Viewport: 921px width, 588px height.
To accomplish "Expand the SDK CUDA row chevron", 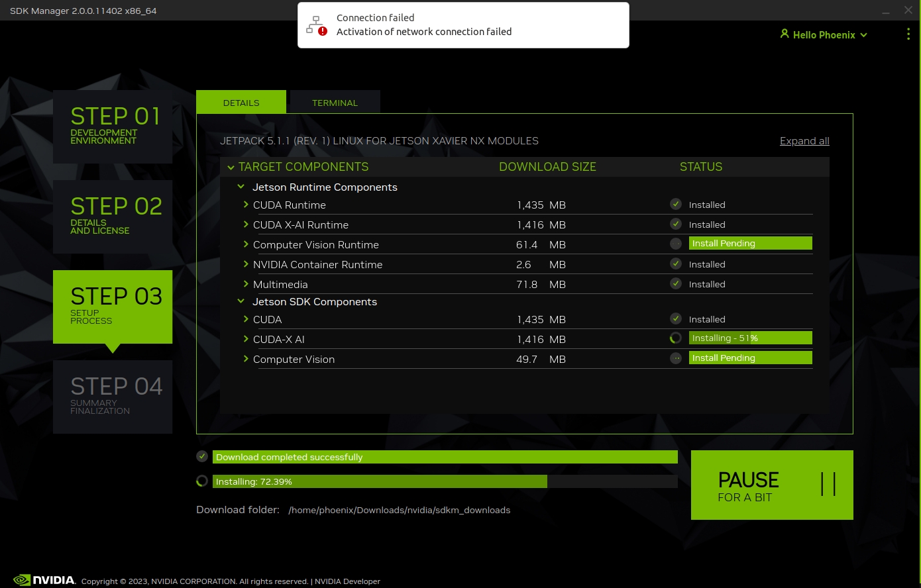I will [x=246, y=319].
